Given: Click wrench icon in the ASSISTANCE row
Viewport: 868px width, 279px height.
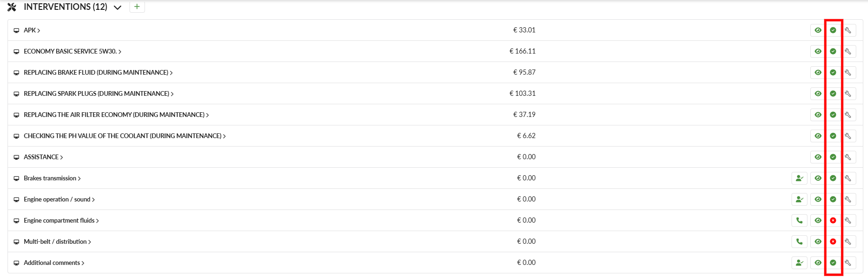Looking at the screenshot, I should (x=848, y=157).
